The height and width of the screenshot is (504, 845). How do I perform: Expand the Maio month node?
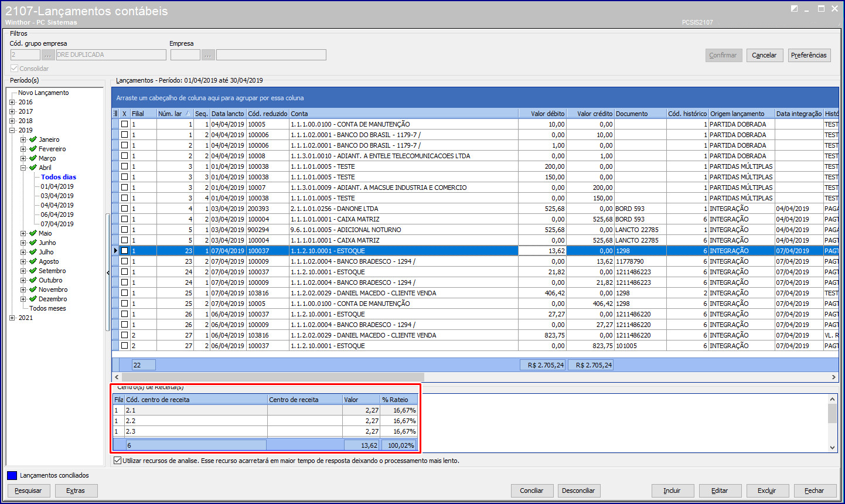[x=23, y=233]
